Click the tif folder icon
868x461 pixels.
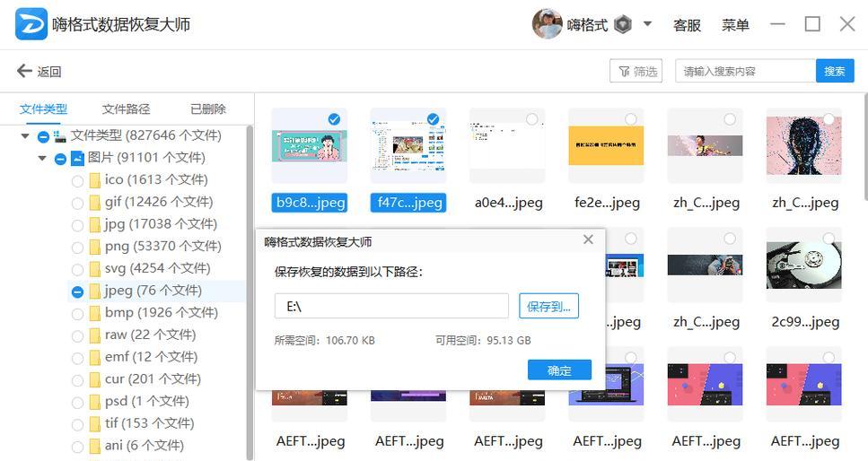(94, 424)
